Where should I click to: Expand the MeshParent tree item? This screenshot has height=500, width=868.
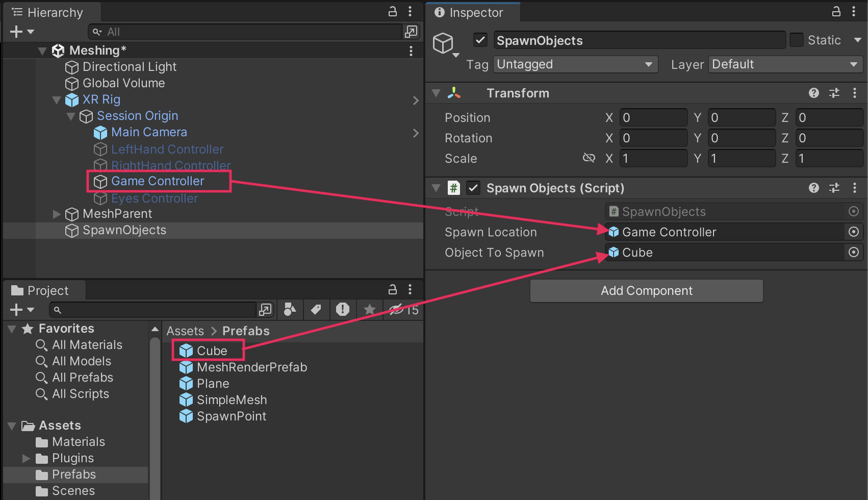[x=57, y=214]
